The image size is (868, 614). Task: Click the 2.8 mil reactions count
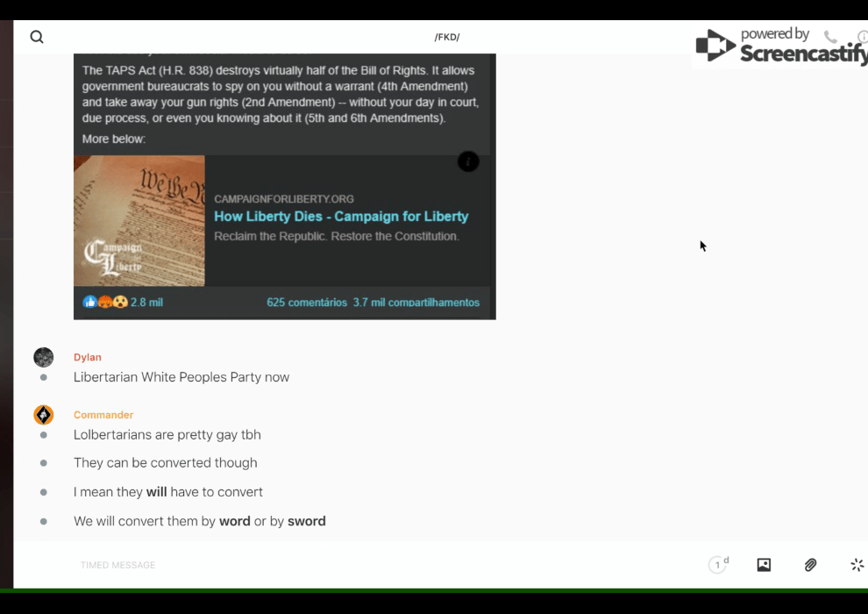146,303
